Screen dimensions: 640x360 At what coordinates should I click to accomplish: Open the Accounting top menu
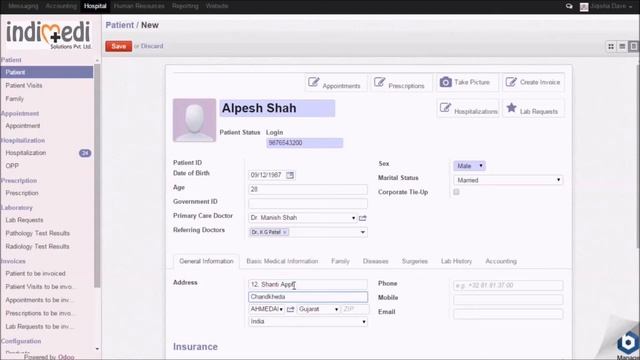[x=61, y=6]
